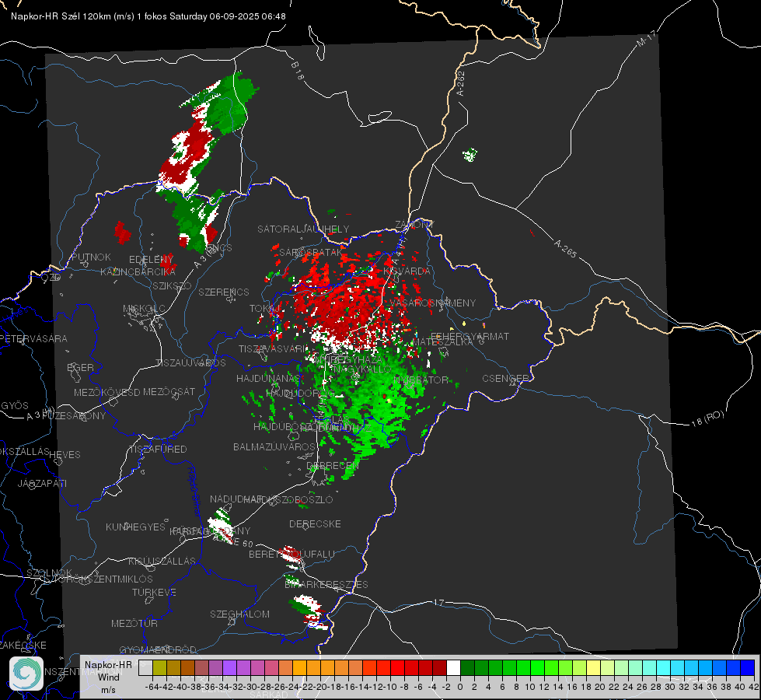Click the KAZINCBARCIKA town label
Screen dimensions: 761x700
click(138, 271)
